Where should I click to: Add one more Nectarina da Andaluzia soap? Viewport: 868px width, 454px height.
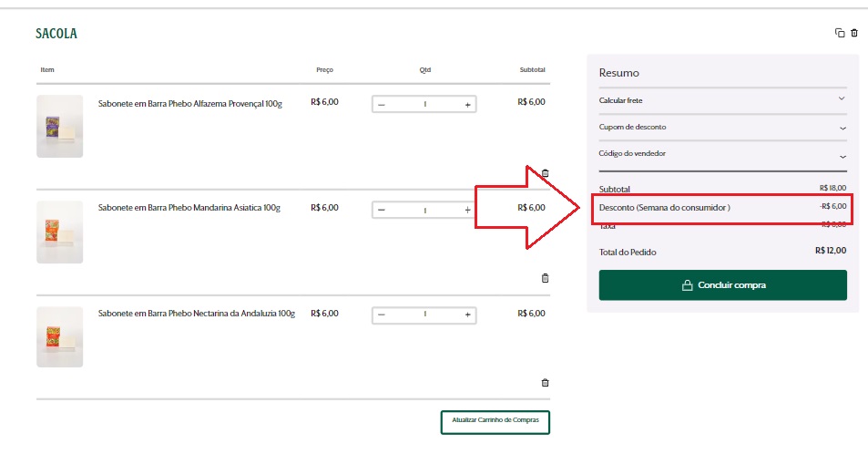pos(468,315)
